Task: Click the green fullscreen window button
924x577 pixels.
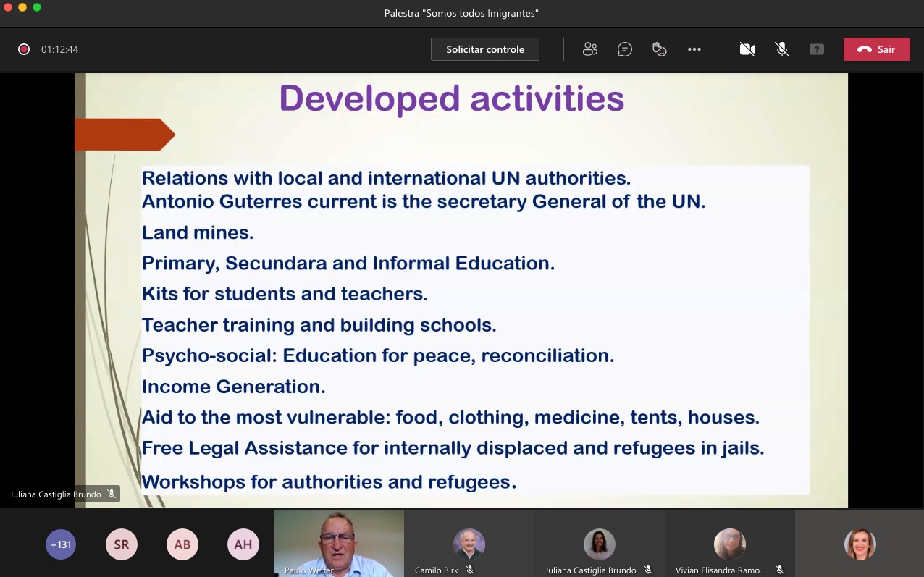Action: 37,7
